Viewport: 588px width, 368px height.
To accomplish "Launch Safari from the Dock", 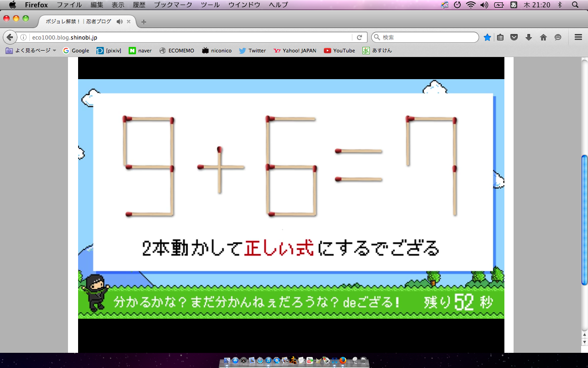I will [260, 361].
